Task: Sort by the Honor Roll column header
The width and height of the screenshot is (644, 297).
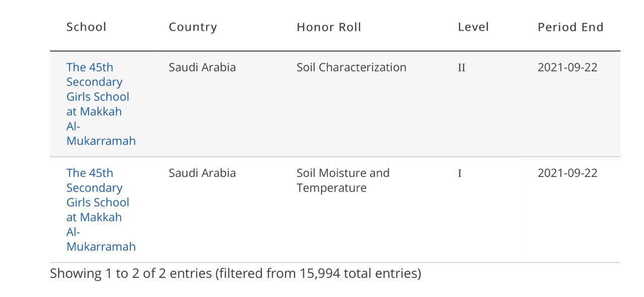Action: (329, 27)
